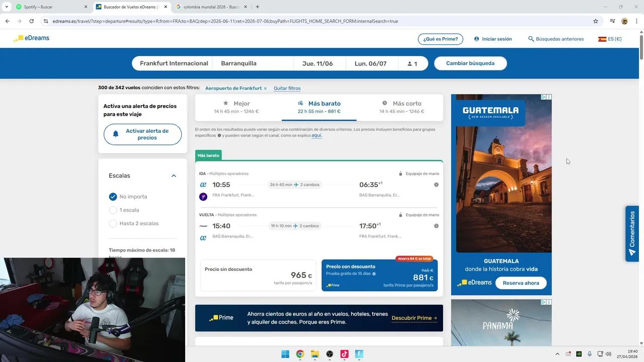
Task: Select the Más barato sorting tab
Action: (319, 107)
